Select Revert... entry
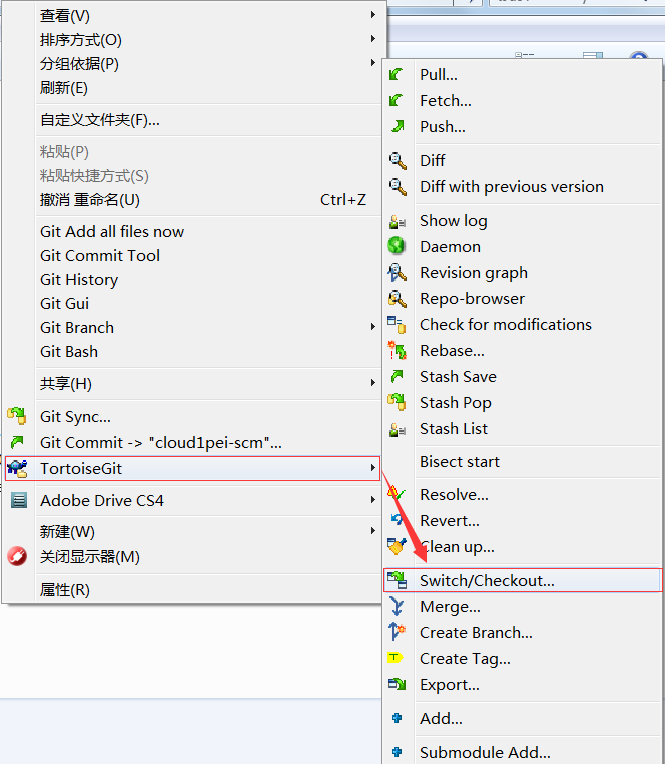 pyautogui.click(x=522, y=520)
